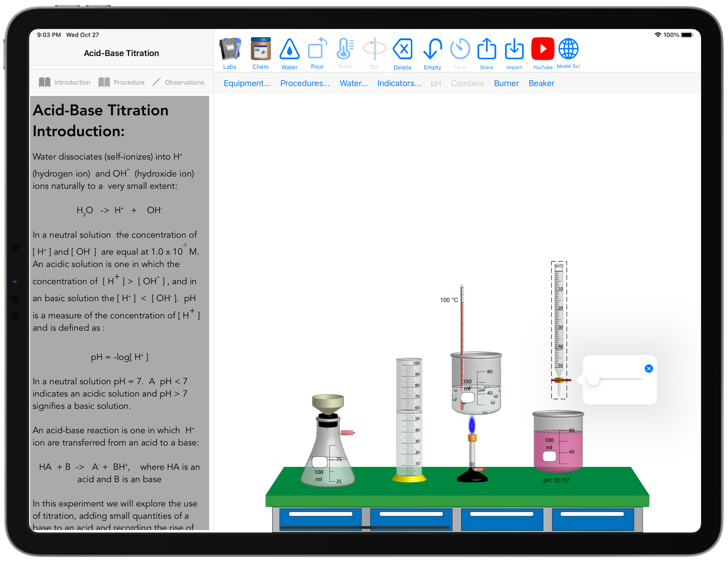Open the Timer tool
The image size is (728, 563).
pos(460,51)
